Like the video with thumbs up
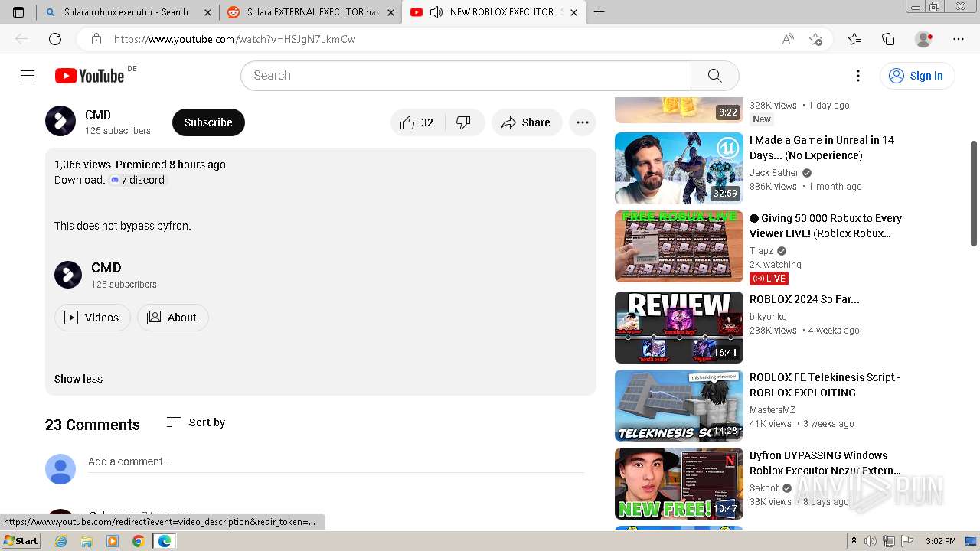Screen dimensions: 980x551 click(417, 122)
